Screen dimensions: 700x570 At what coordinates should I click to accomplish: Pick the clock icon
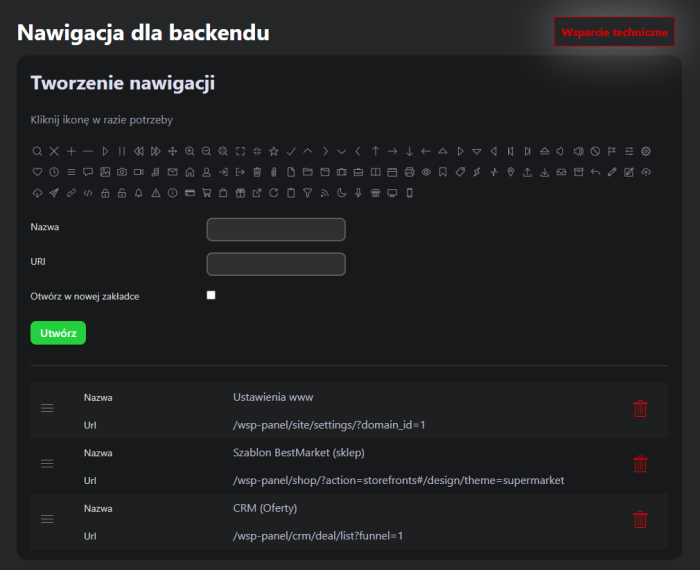click(54, 172)
